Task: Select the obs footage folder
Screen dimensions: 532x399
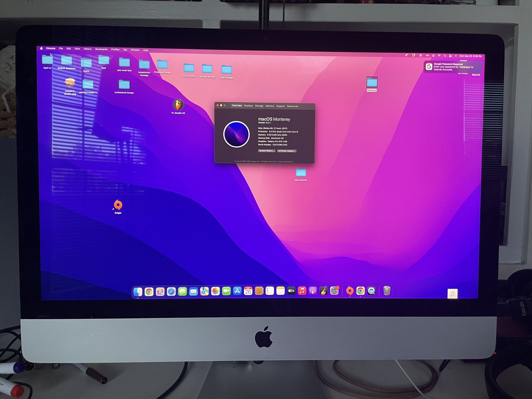Action: pyautogui.click(x=226, y=72)
